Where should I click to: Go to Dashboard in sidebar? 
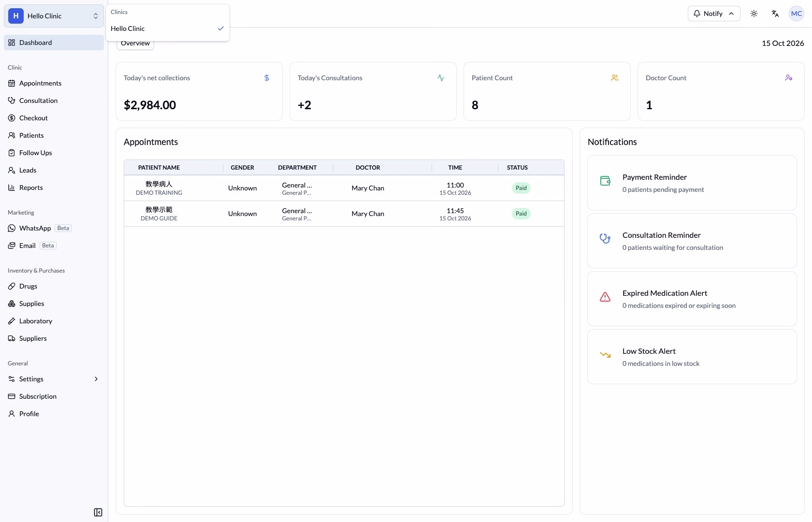54,43
